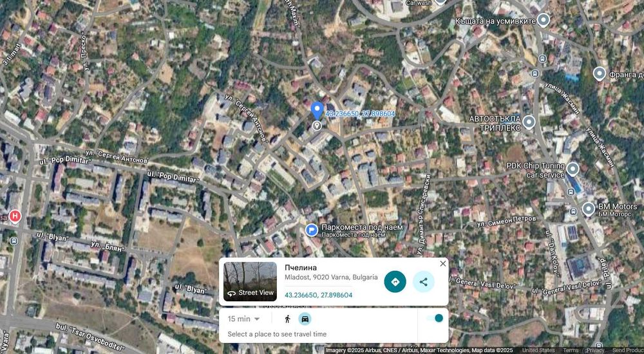Click the Паркоместа под наем blue flag icon
The width and height of the screenshot is (644, 354).
312,230
